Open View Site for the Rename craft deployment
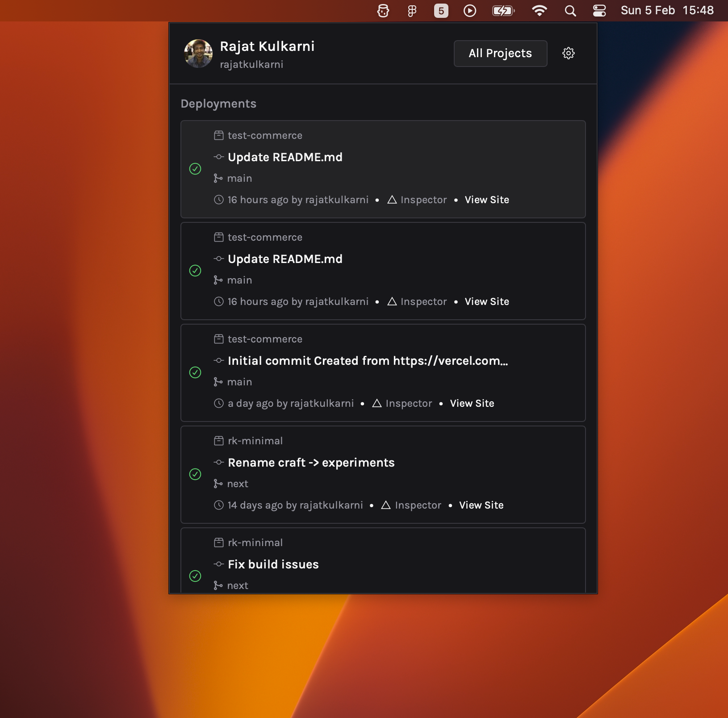The height and width of the screenshot is (718, 728). pos(481,505)
